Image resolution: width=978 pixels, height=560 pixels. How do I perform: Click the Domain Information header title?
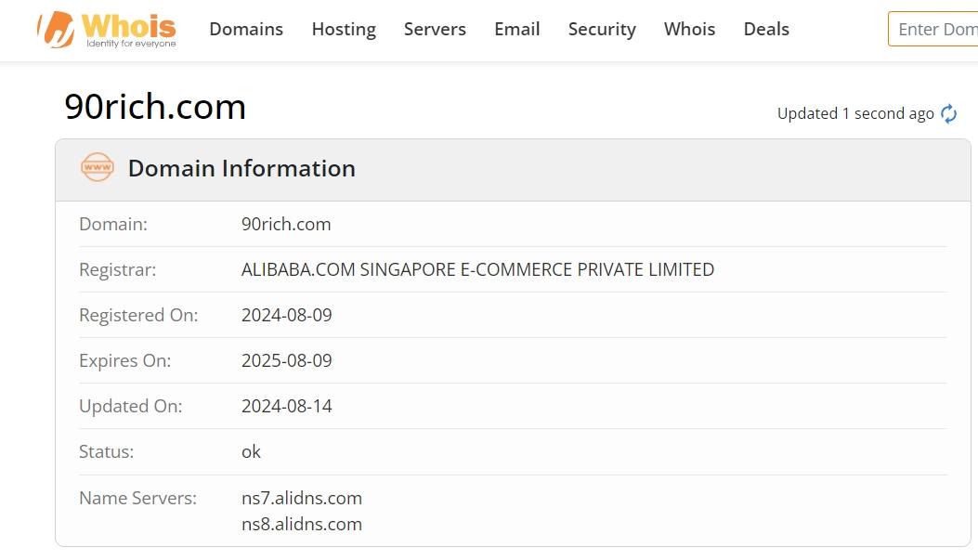(x=242, y=168)
